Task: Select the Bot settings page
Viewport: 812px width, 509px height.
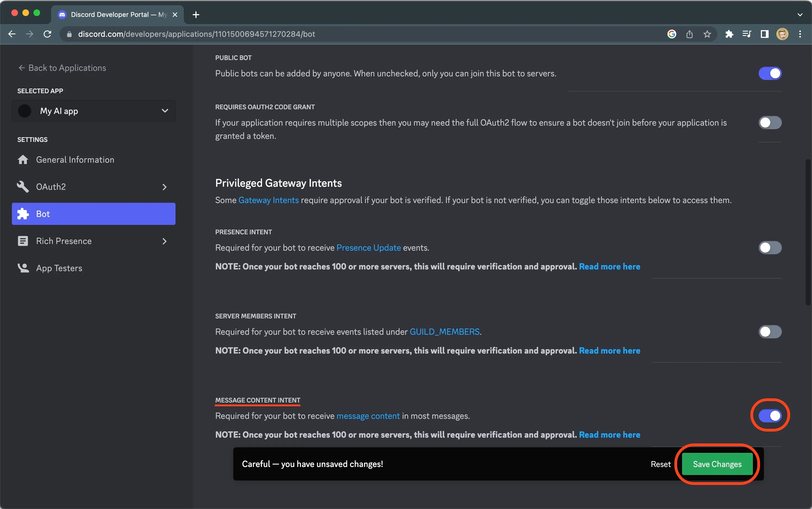Action: coord(94,214)
